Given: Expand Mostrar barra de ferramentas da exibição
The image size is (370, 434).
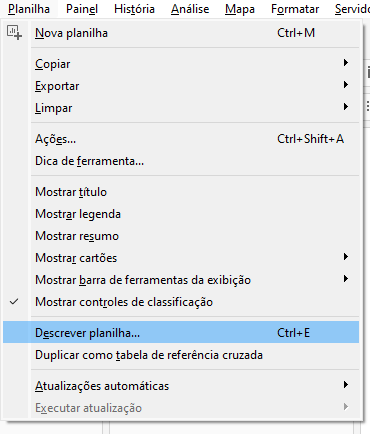Looking at the screenshot, I should click(181, 280).
